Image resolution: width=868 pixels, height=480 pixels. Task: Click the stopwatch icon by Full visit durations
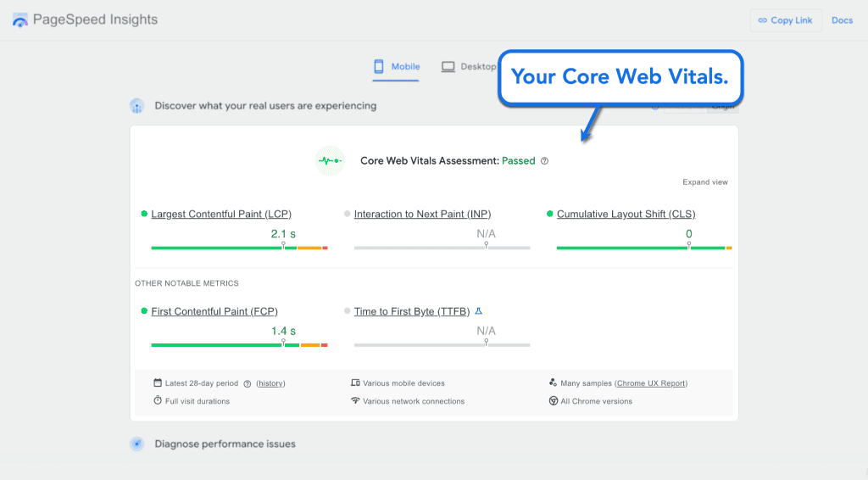pos(158,400)
